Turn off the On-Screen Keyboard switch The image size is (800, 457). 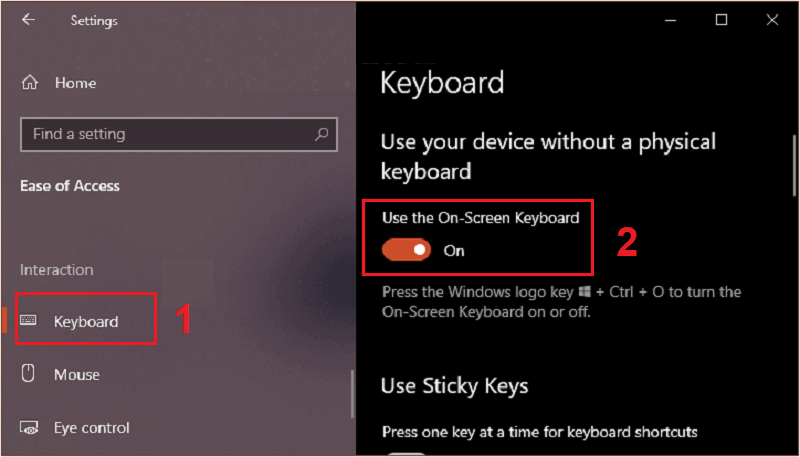point(407,250)
